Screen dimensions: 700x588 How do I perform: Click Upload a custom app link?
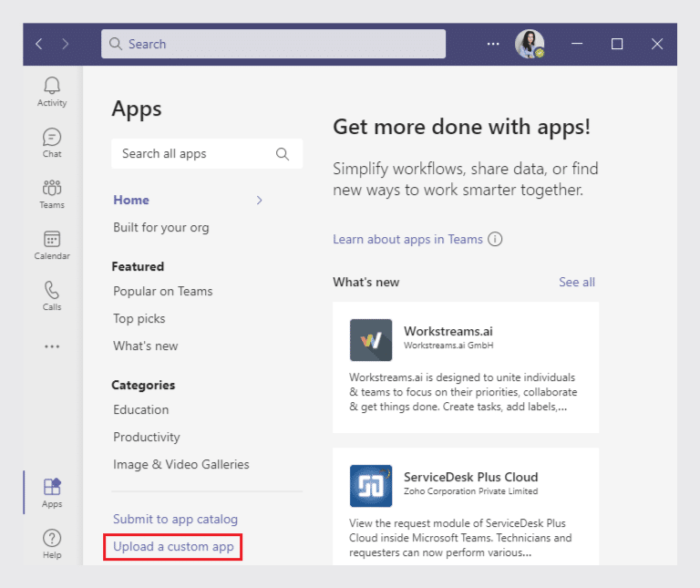pos(173,547)
